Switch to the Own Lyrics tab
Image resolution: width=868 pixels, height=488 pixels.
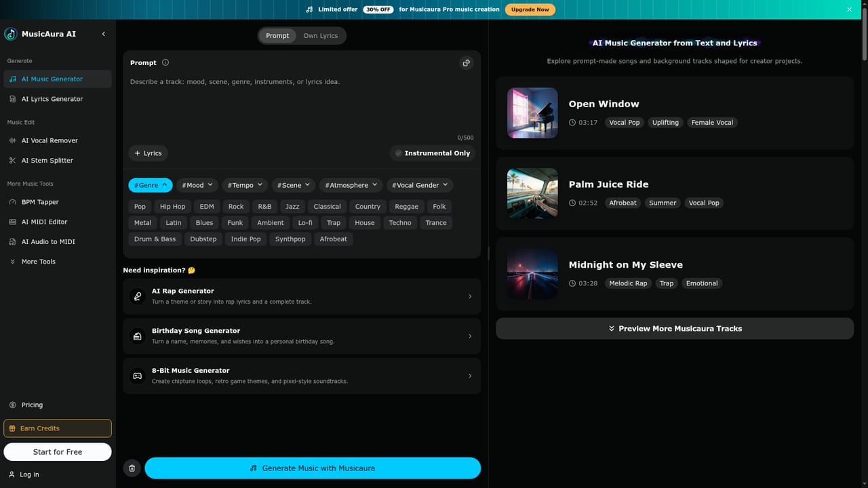(x=320, y=36)
